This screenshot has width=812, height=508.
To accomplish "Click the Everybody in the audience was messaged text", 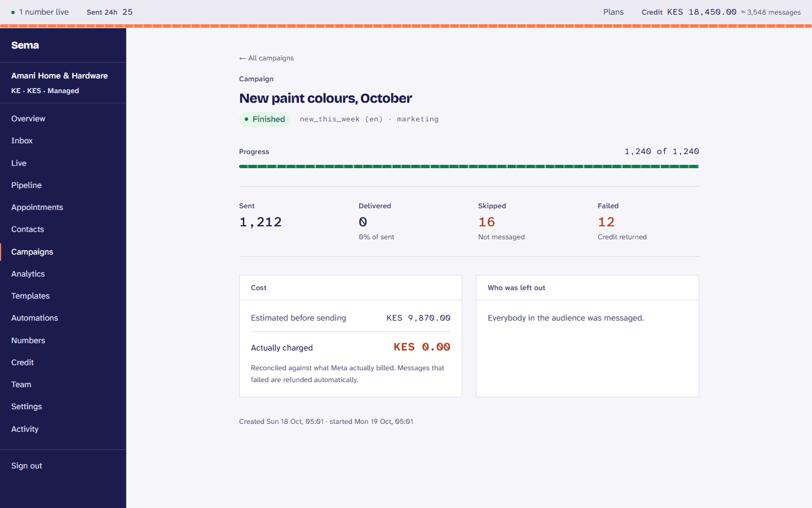I will [566, 318].
